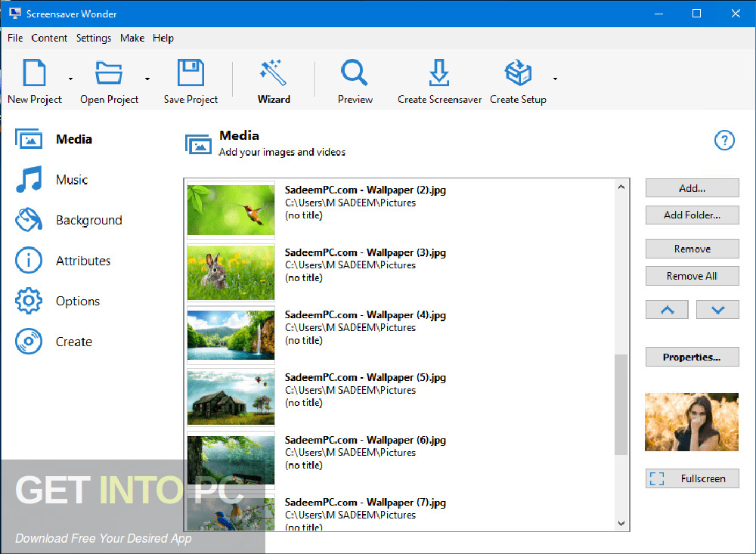Screen dimensions: 756x554
Task: Click the help question mark icon
Action: click(x=724, y=141)
